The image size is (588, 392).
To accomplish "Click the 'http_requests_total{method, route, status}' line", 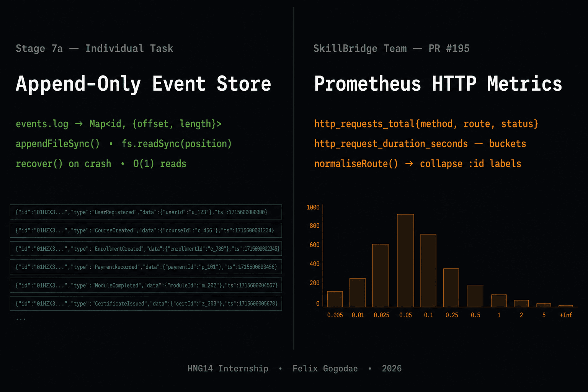I will tap(426, 124).
